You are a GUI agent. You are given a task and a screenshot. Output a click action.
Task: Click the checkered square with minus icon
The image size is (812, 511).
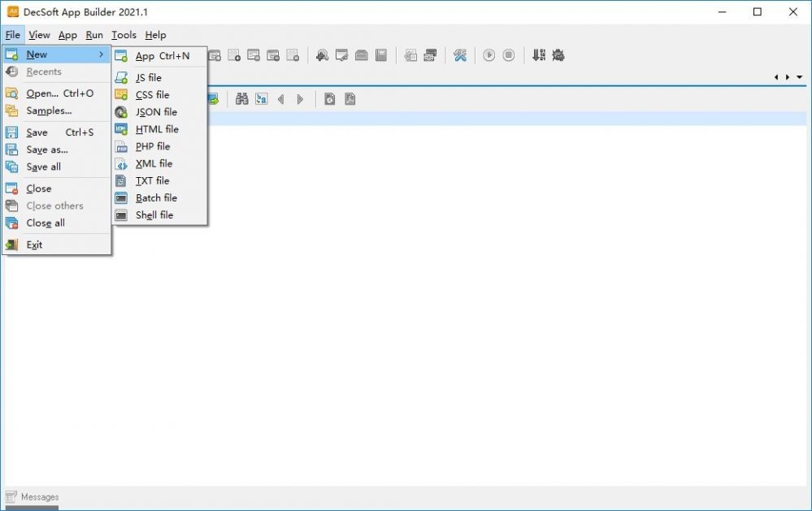point(293,55)
